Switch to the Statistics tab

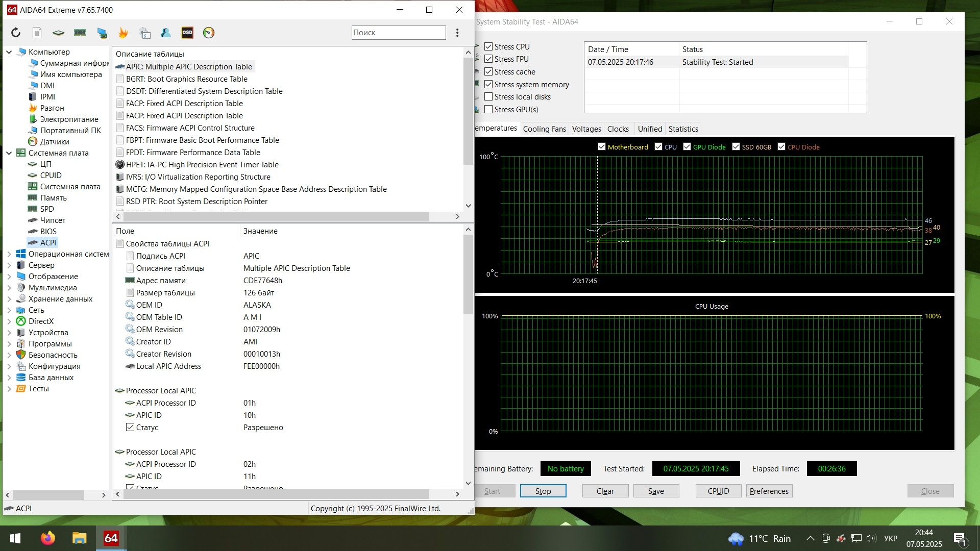coord(683,129)
